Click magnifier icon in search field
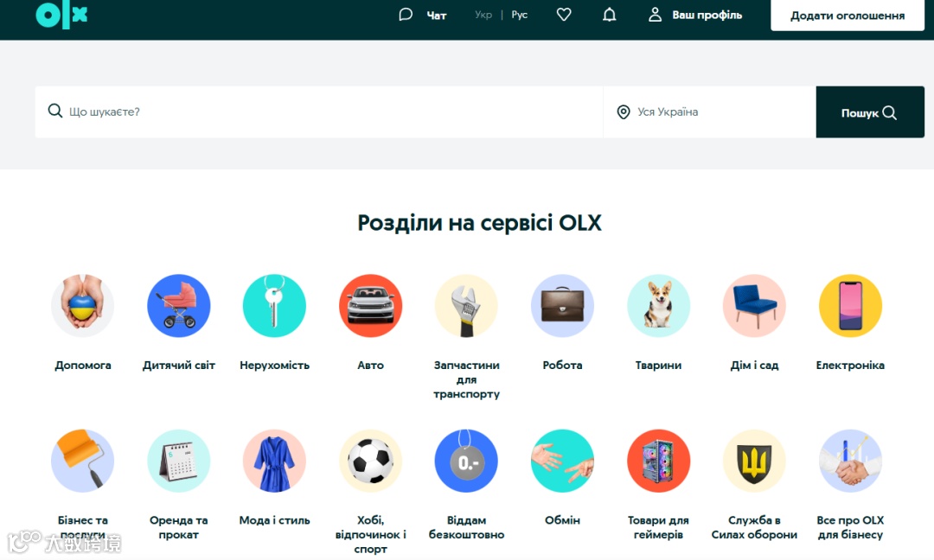 [54, 111]
